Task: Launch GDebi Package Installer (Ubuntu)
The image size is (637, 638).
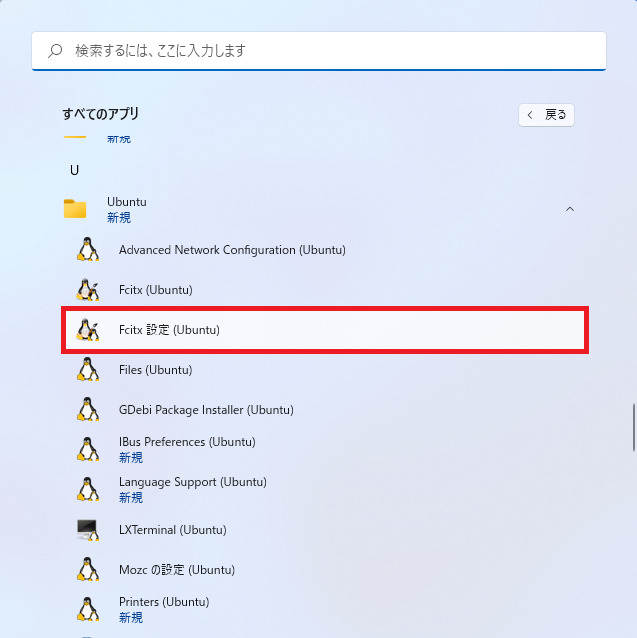Action: 206,410
